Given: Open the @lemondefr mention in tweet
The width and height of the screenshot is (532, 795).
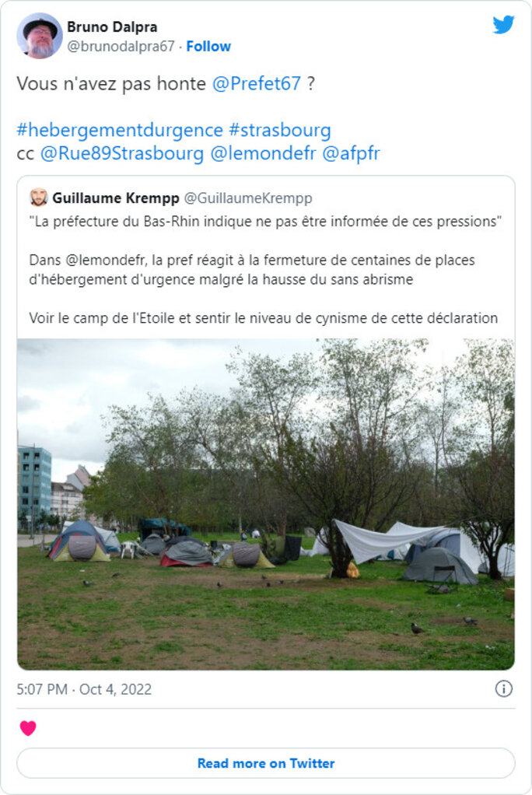Looking at the screenshot, I should coord(263,153).
